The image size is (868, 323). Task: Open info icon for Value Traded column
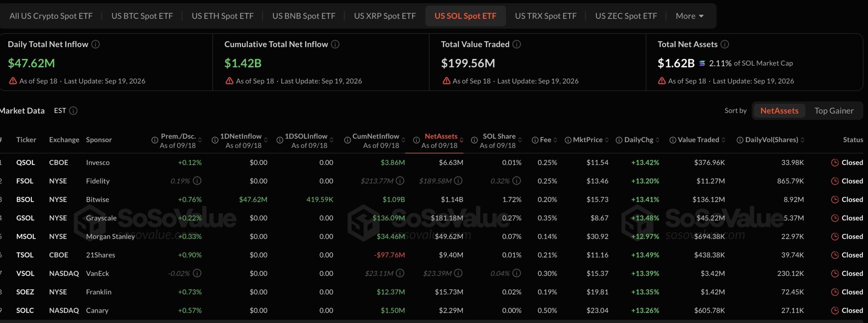pyautogui.click(x=673, y=140)
